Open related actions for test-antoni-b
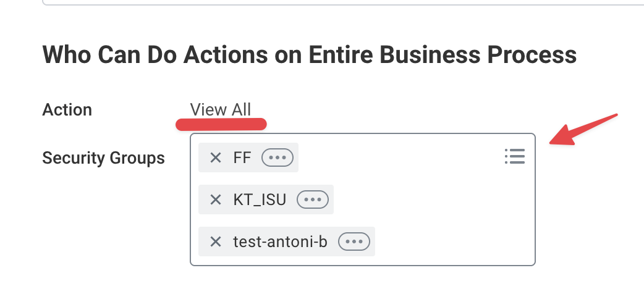Image resolution: width=644 pixels, height=294 pixels. [354, 241]
